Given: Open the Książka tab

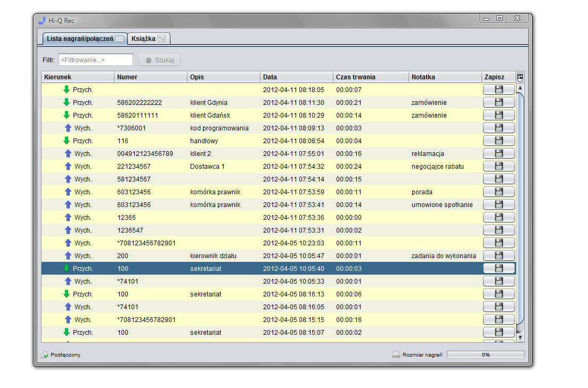Looking at the screenshot, I should [x=149, y=39].
